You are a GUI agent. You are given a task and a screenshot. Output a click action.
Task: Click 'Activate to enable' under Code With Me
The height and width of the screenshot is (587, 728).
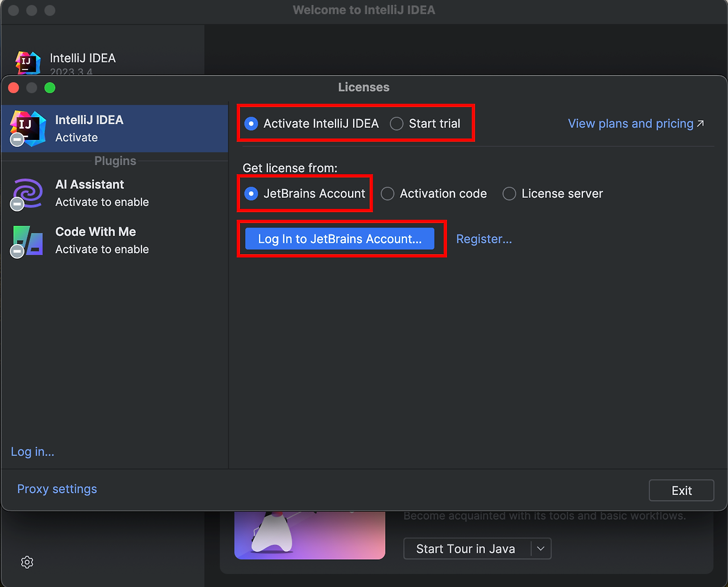pyautogui.click(x=102, y=250)
